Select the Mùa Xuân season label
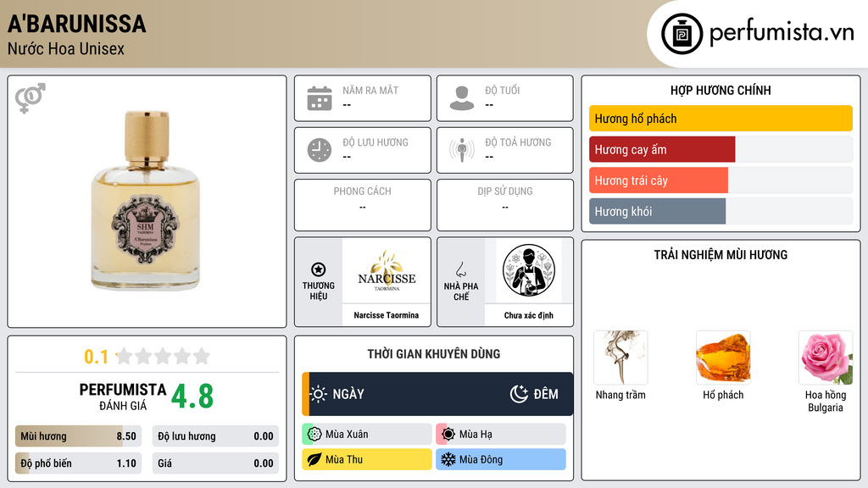868x488 pixels. tap(347, 435)
